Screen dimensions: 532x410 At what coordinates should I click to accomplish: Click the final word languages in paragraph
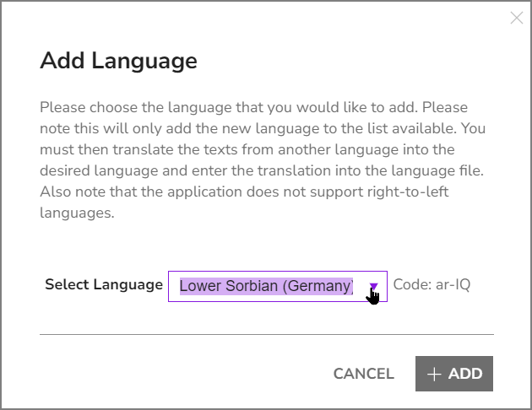tap(77, 213)
